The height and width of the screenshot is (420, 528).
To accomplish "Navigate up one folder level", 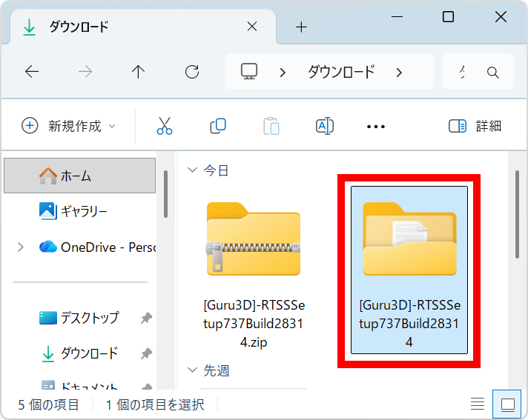I will pos(138,72).
